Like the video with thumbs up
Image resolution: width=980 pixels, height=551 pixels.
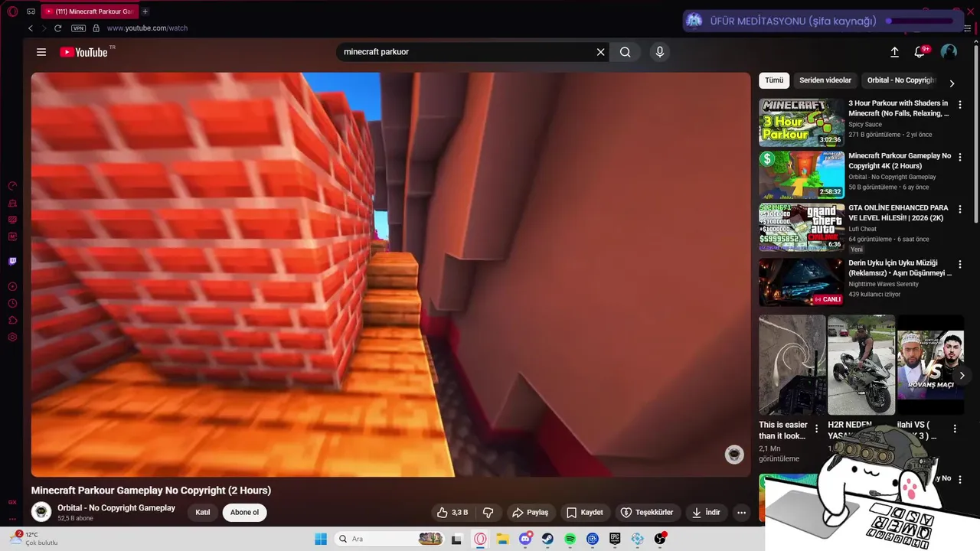click(x=452, y=513)
